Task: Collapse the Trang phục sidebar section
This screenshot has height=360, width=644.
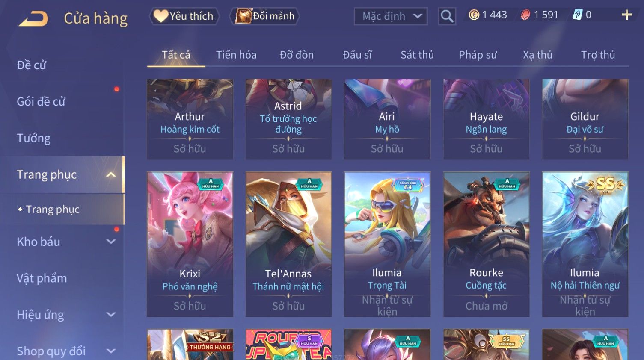Action: click(111, 174)
